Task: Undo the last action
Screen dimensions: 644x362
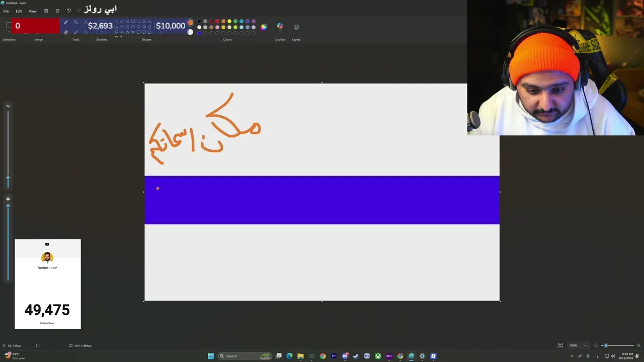Action: click(69, 11)
